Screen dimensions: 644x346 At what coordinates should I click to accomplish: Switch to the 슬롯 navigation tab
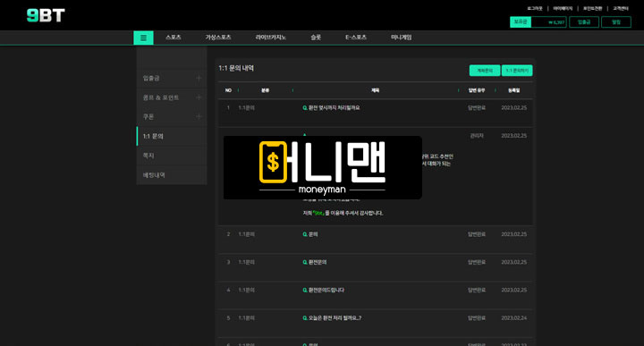point(316,38)
